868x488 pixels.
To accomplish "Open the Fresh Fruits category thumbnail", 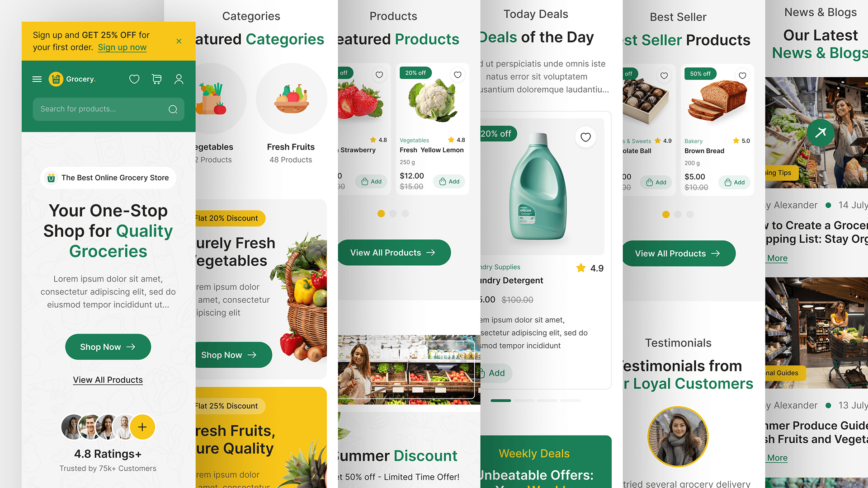I will click(x=292, y=99).
